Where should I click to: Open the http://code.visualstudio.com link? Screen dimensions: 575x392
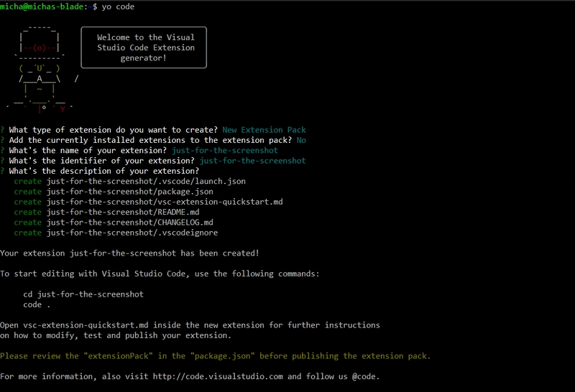pos(218,376)
